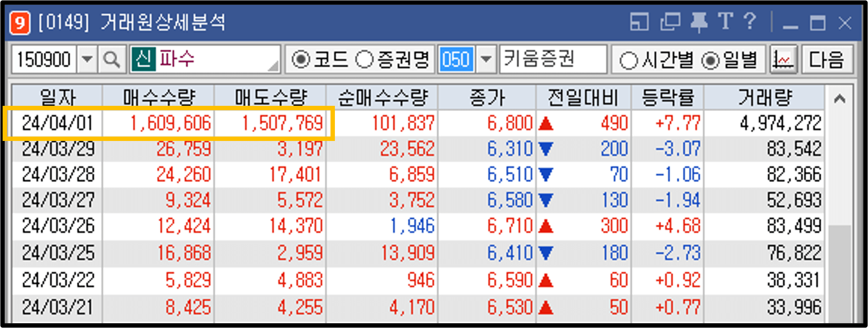Click net buy value 13,909
Image resolution: width=868 pixels, height=328 pixels.
coord(407,253)
